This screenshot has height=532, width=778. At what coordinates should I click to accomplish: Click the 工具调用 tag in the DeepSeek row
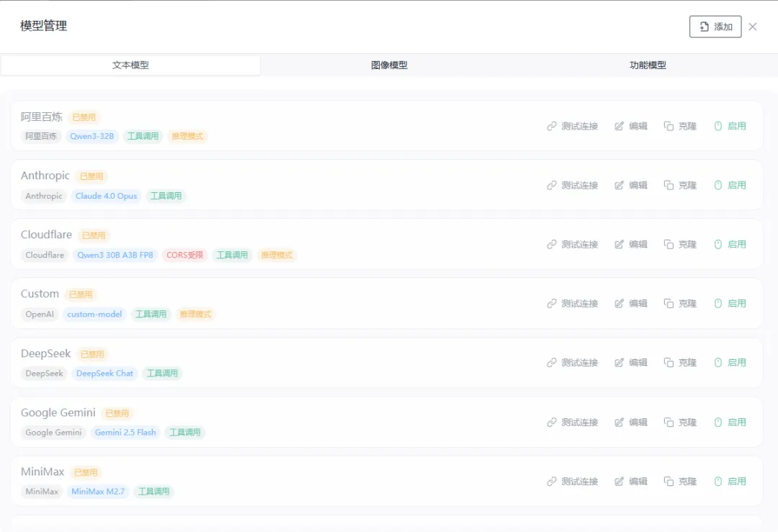162,374
